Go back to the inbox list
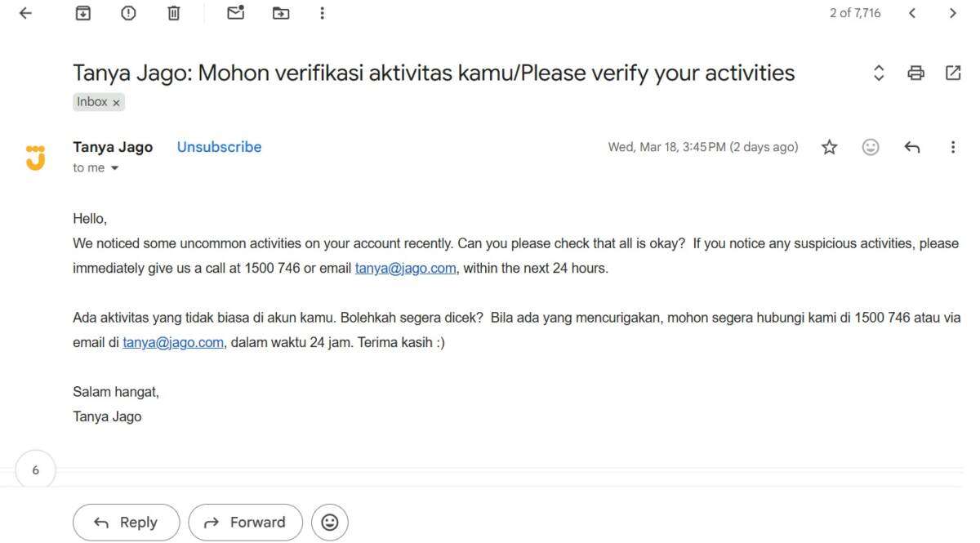The image size is (980, 543). (25, 13)
